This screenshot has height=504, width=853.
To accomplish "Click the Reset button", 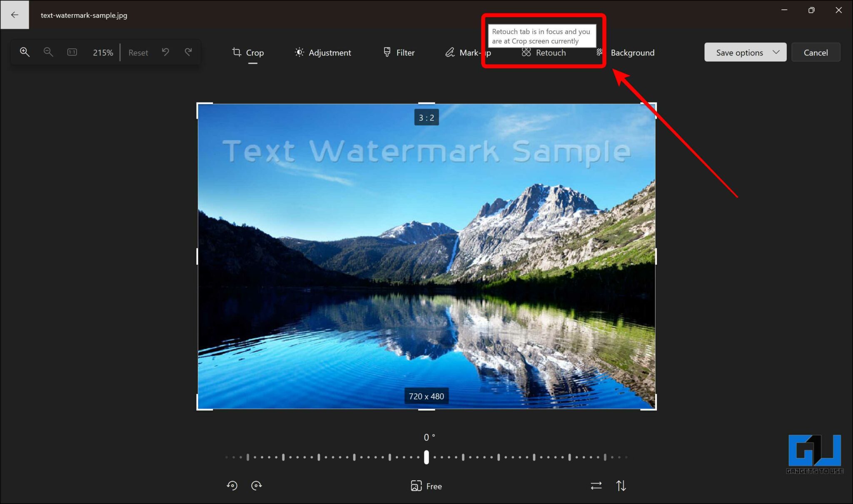I will [x=138, y=52].
